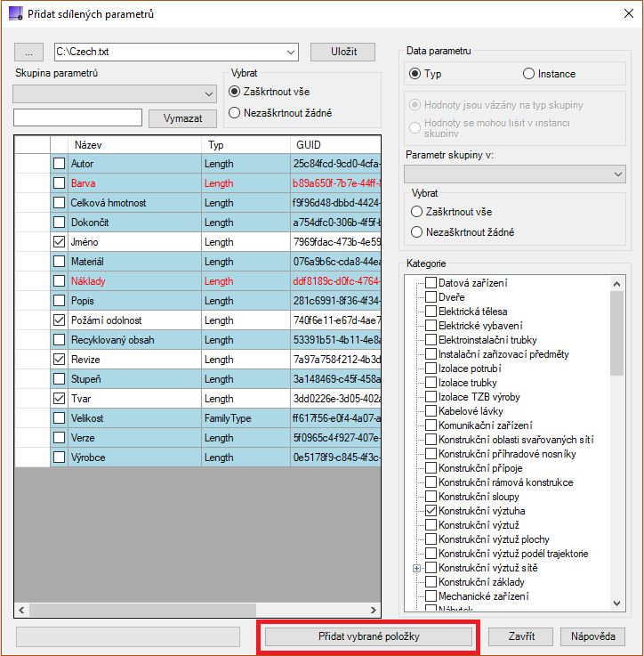
Task: Click the Typ column header
Action: 246,145
